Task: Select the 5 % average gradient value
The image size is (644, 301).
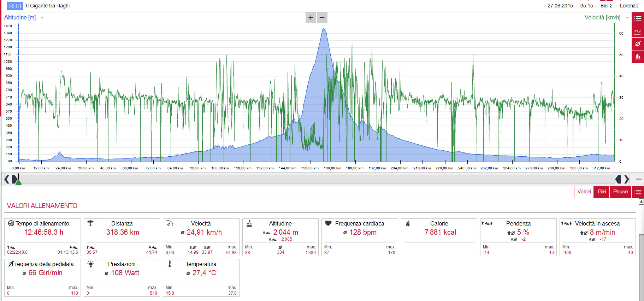Action: click(x=523, y=232)
